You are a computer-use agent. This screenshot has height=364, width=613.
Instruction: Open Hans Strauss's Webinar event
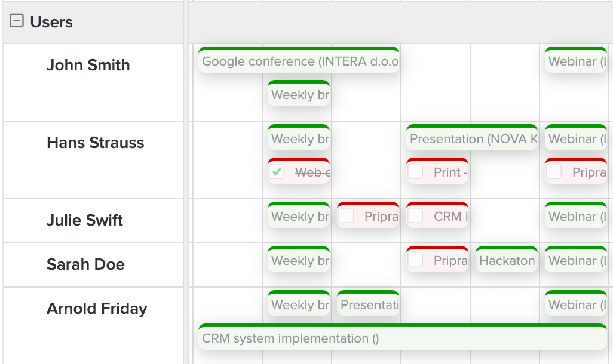click(575, 137)
